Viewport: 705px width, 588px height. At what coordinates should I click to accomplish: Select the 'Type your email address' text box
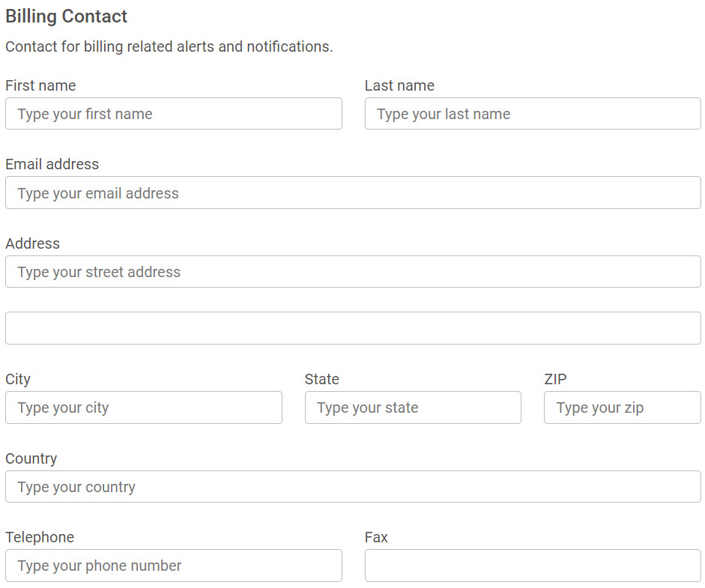353,193
